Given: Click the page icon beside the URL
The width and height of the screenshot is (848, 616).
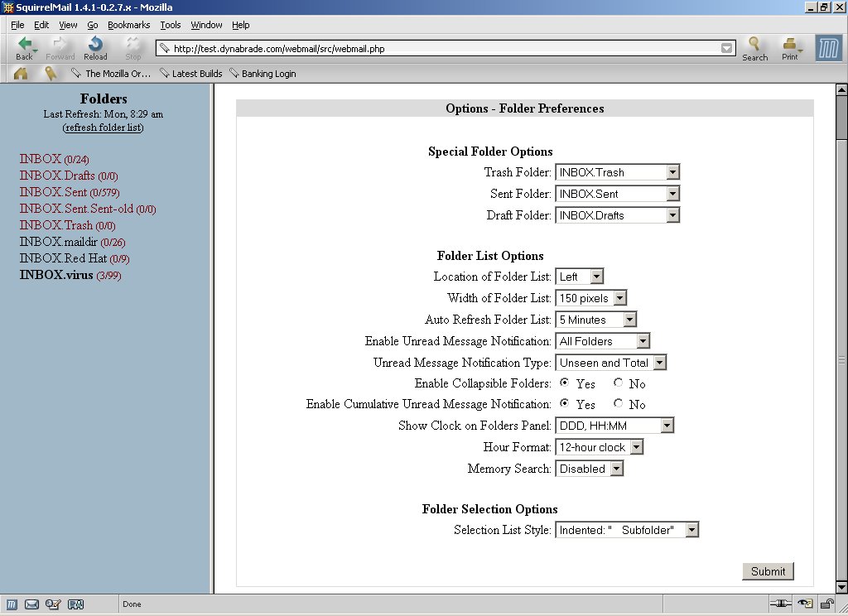Looking at the screenshot, I should tap(165, 49).
